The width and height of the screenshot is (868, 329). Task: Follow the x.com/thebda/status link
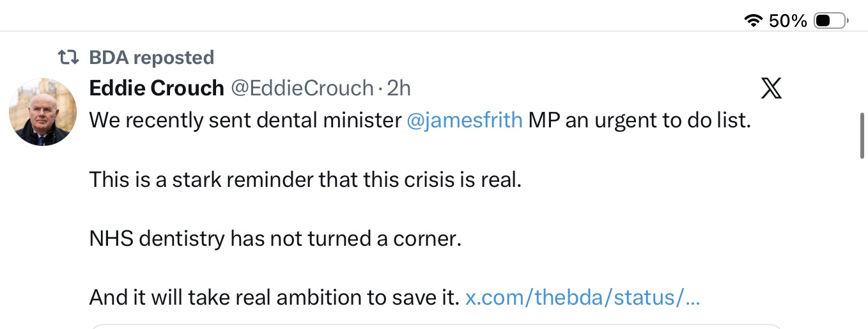[x=583, y=297]
